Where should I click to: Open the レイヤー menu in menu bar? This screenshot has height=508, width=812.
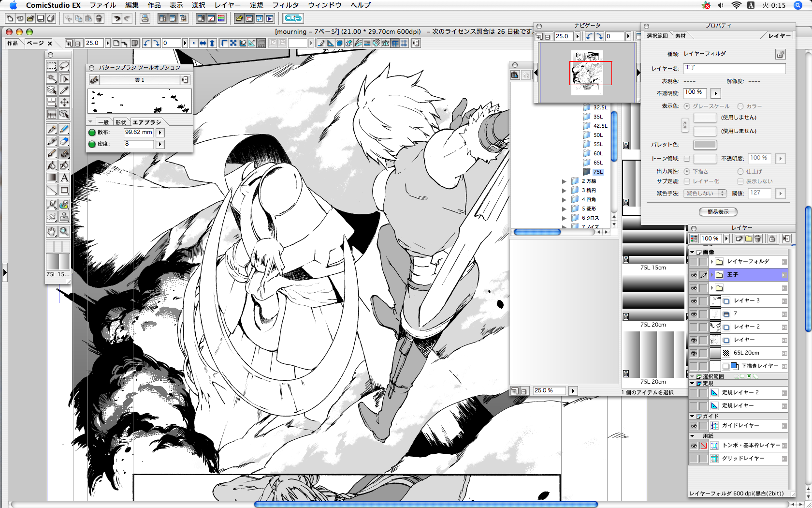click(x=228, y=5)
